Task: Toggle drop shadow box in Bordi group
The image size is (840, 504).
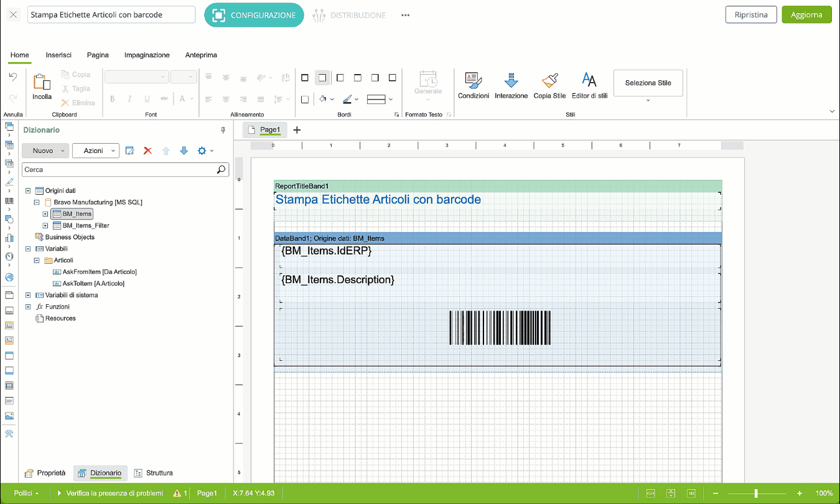Action: tap(305, 99)
